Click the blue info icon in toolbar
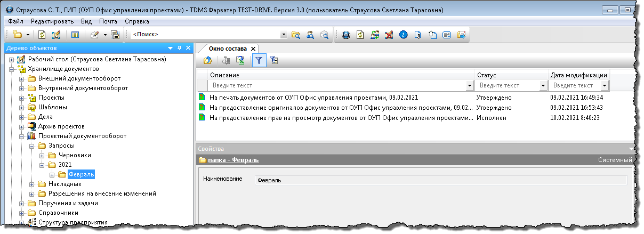 [403, 35]
